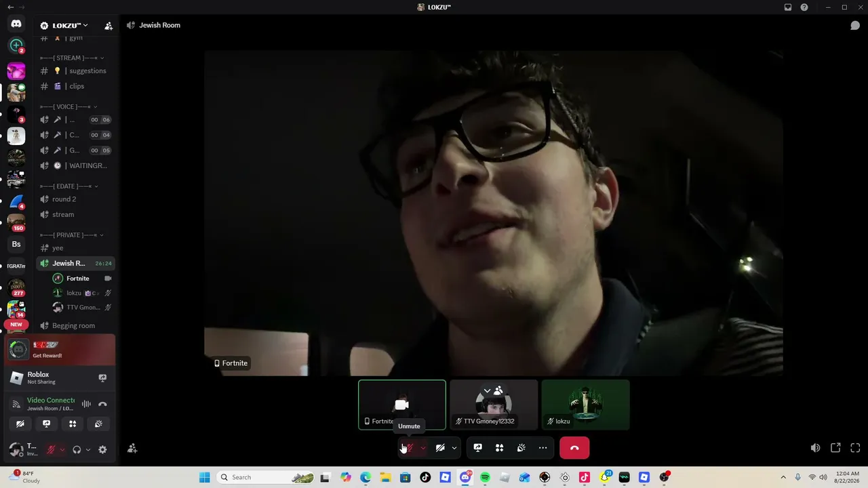Open Snapchat from the taskbar

pyautogui.click(x=604, y=477)
